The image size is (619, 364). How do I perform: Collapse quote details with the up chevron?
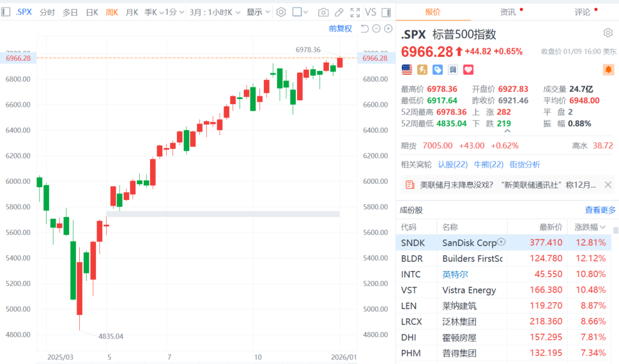(507, 132)
